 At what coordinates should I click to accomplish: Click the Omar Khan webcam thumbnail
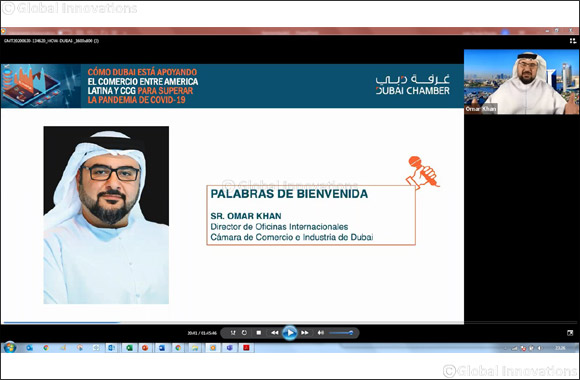point(522,82)
